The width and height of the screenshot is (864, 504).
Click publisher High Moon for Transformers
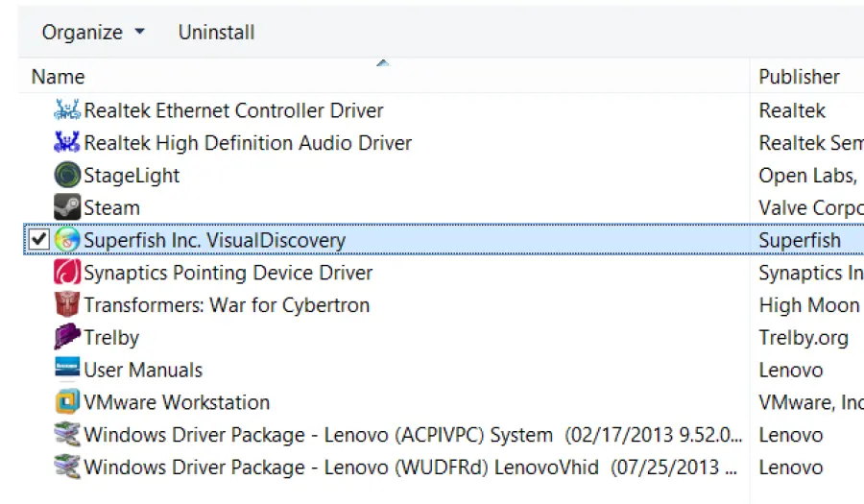[x=809, y=305]
